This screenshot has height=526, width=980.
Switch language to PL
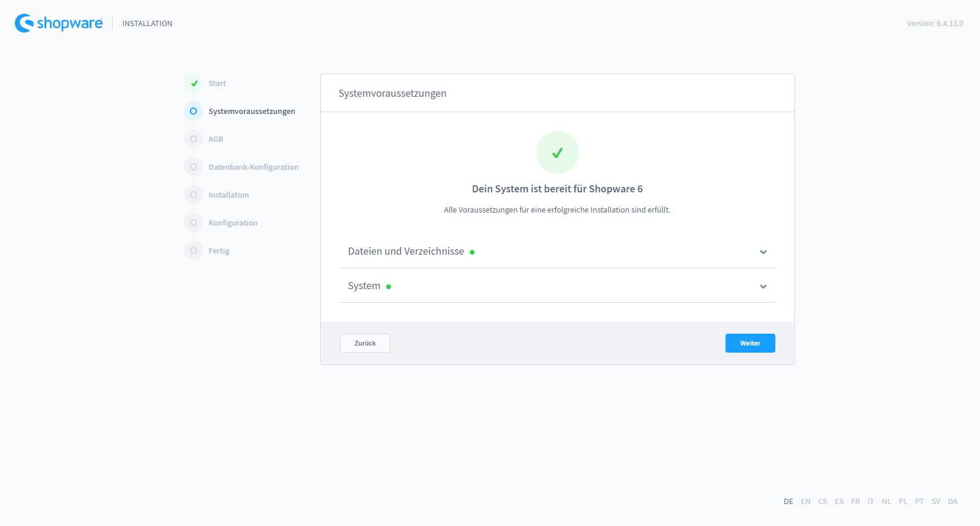pyautogui.click(x=903, y=502)
